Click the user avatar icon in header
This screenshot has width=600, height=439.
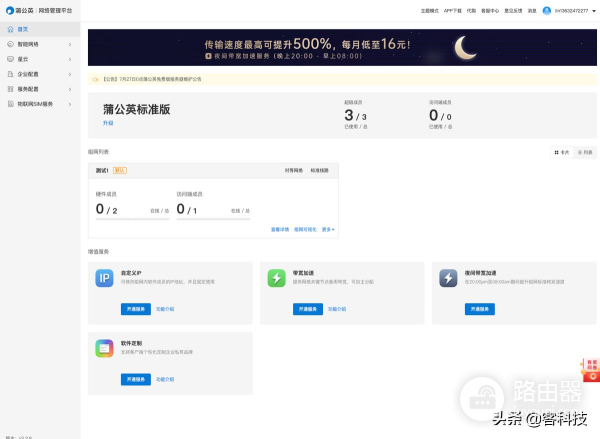click(546, 10)
